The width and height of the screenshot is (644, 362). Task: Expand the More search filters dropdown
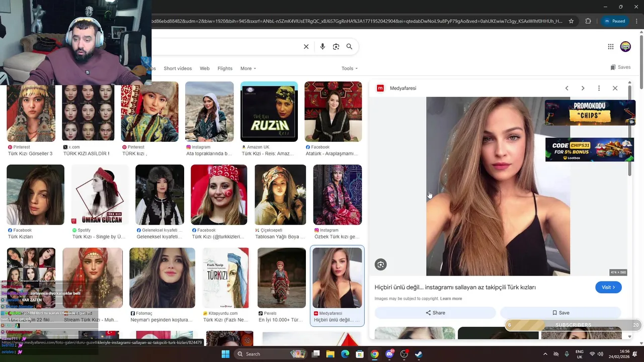pyautogui.click(x=248, y=68)
